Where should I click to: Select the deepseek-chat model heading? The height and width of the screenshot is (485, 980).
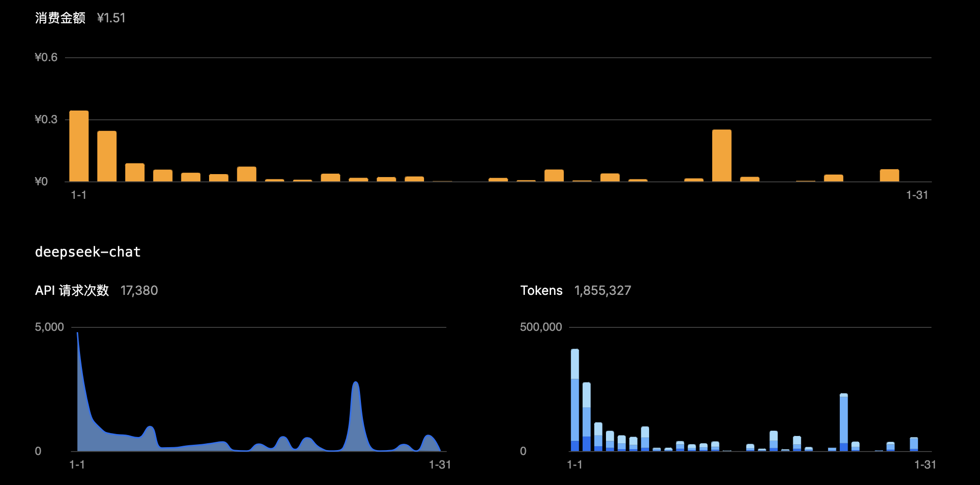(x=88, y=252)
